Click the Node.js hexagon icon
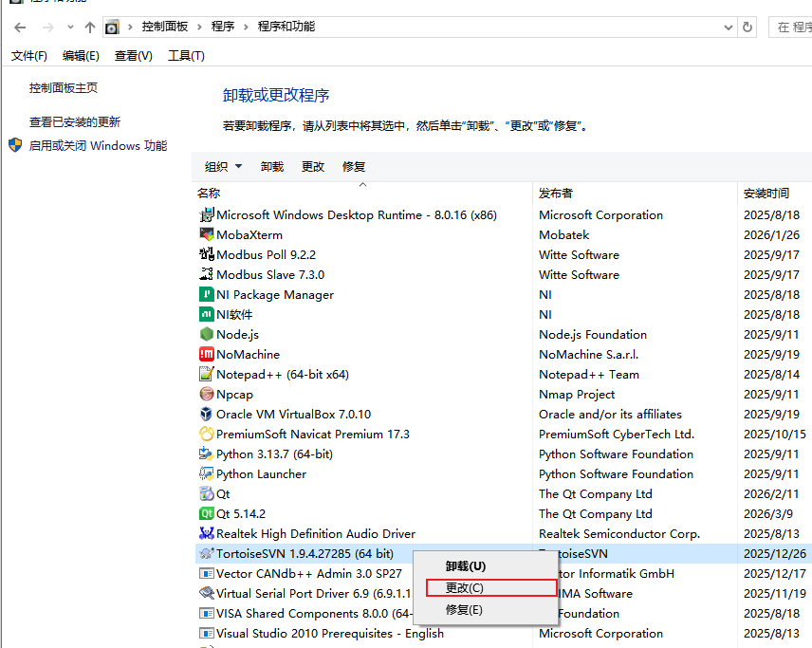 coord(207,334)
